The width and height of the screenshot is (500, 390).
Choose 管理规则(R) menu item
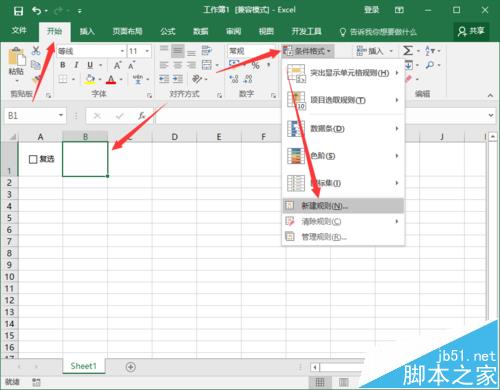coord(343,237)
